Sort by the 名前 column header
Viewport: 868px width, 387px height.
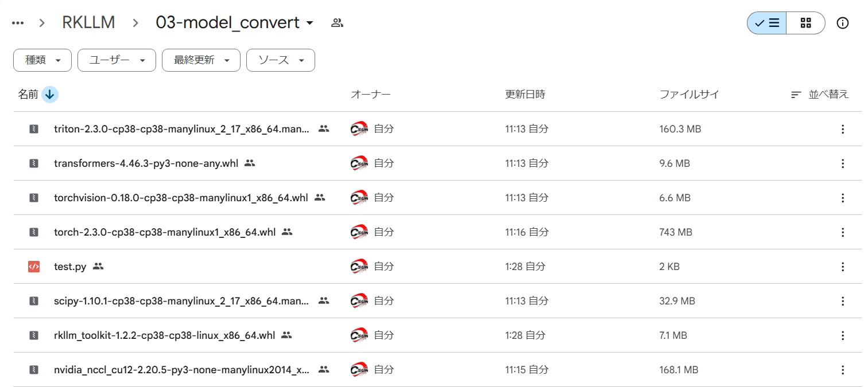28,95
